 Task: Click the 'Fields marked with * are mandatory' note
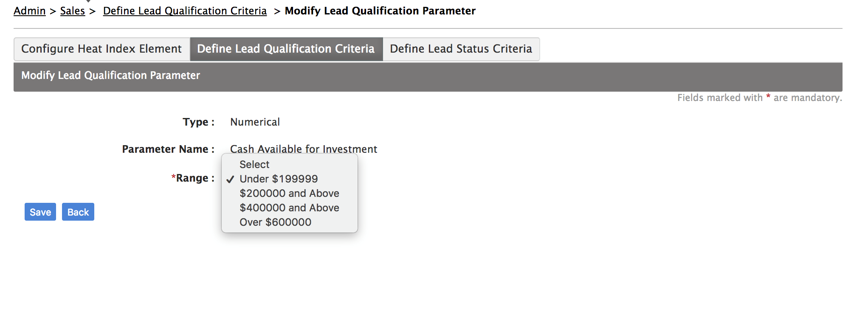pos(759,98)
